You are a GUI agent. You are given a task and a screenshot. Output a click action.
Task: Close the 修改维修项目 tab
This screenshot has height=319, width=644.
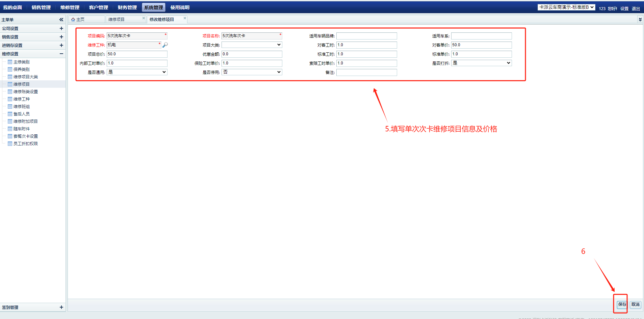click(x=185, y=18)
